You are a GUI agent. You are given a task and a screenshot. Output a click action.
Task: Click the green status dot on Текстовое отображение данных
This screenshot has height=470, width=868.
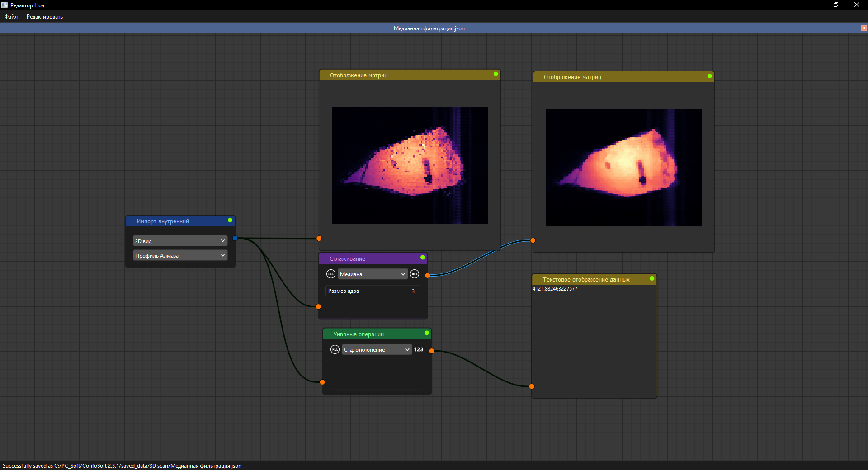[652, 278]
